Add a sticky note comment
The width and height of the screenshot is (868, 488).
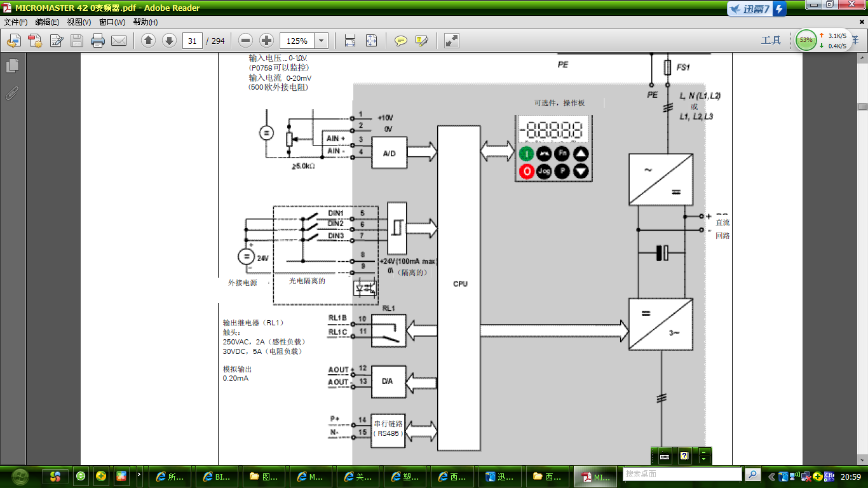(401, 41)
